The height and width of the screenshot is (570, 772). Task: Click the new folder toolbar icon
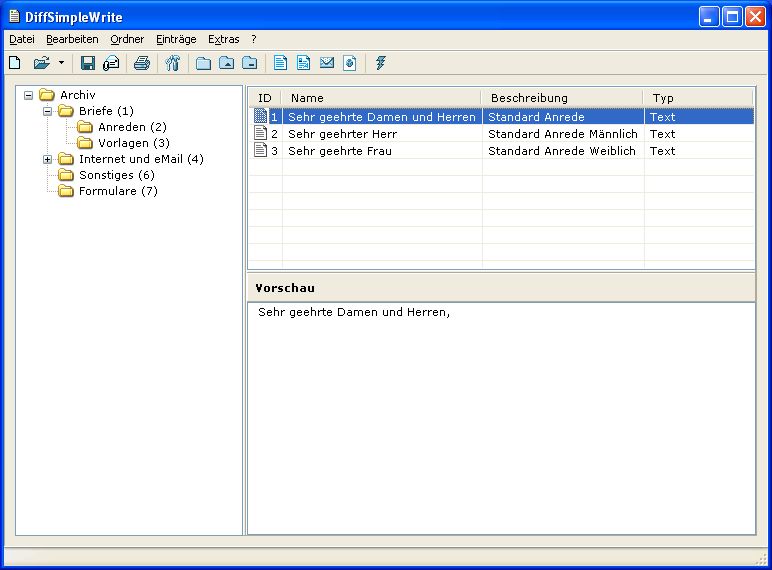(x=203, y=63)
